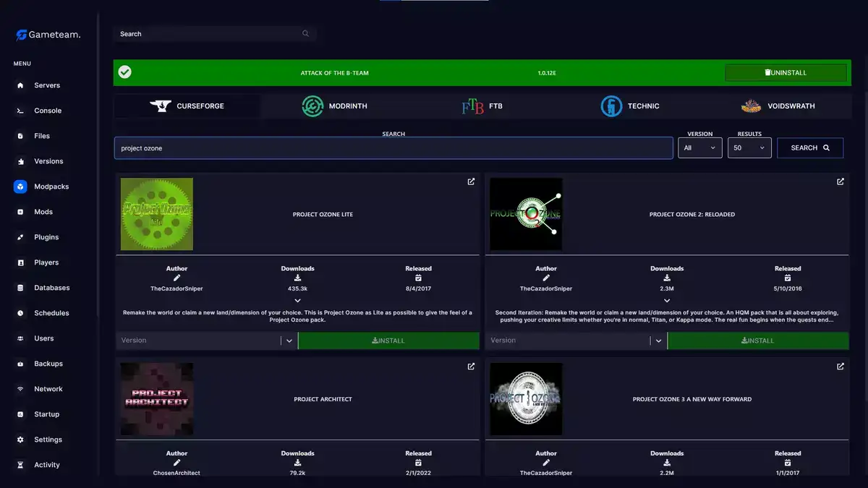Screen dimensions: 868x488
Task: Click the Search button with magnifier
Action: [810, 148]
